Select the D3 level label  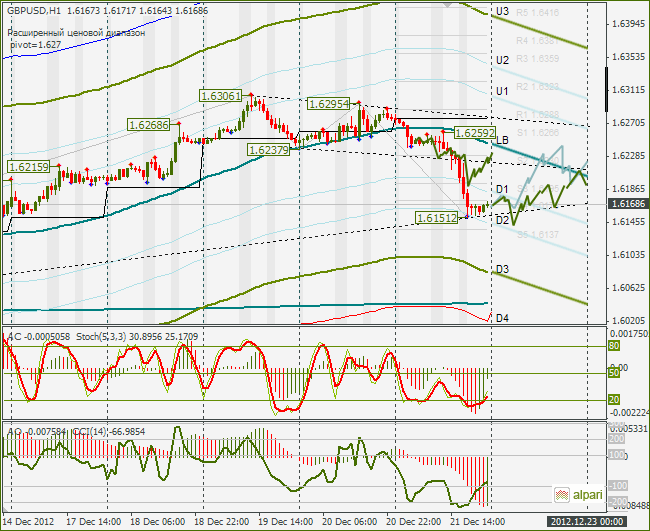coord(502,269)
